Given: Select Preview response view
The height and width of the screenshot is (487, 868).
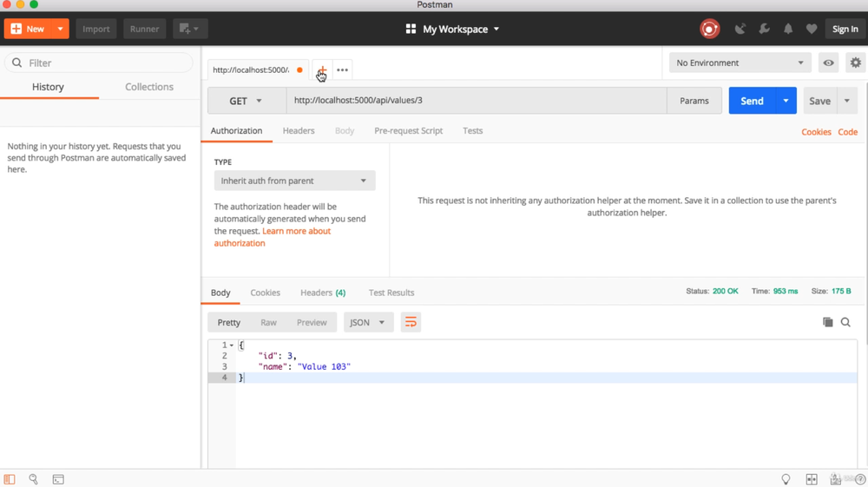Looking at the screenshot, I should click(x=312, y=322).
